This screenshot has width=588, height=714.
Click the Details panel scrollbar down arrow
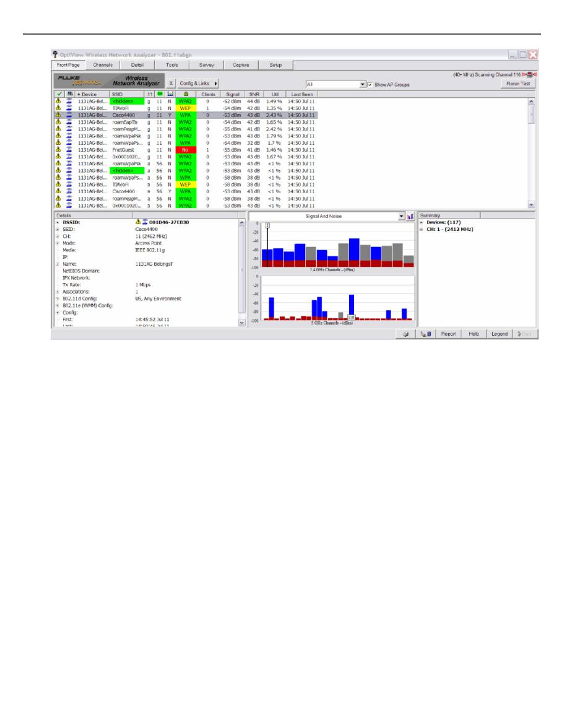pos(241,323)
